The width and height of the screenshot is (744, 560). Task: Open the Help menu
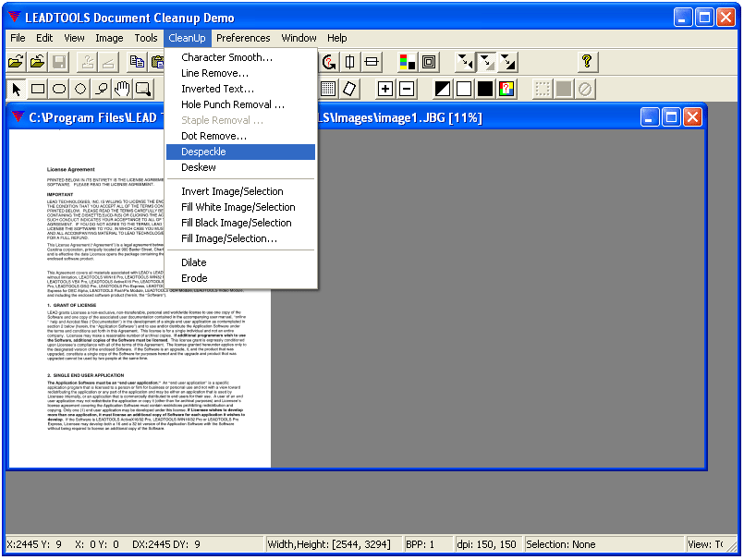[337, 38]
